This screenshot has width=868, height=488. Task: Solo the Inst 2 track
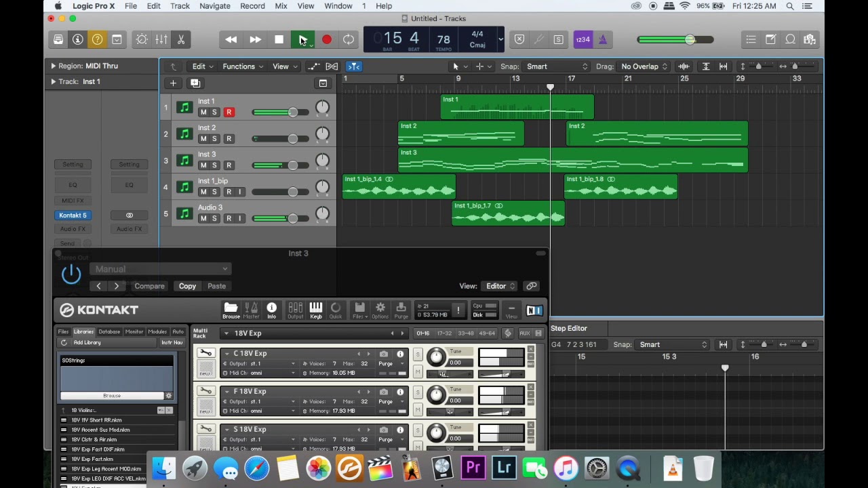coord(215,139)
